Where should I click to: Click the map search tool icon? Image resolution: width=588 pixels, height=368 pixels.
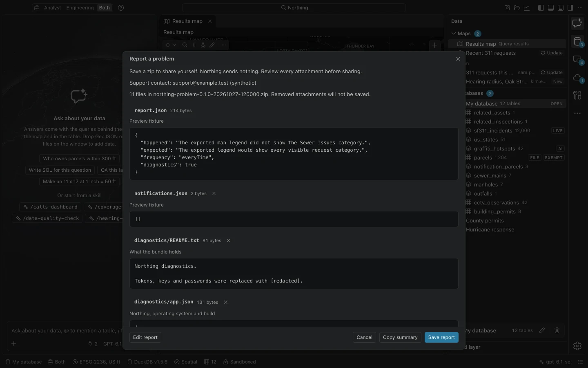pyautogui.click(x=185, y=45)
